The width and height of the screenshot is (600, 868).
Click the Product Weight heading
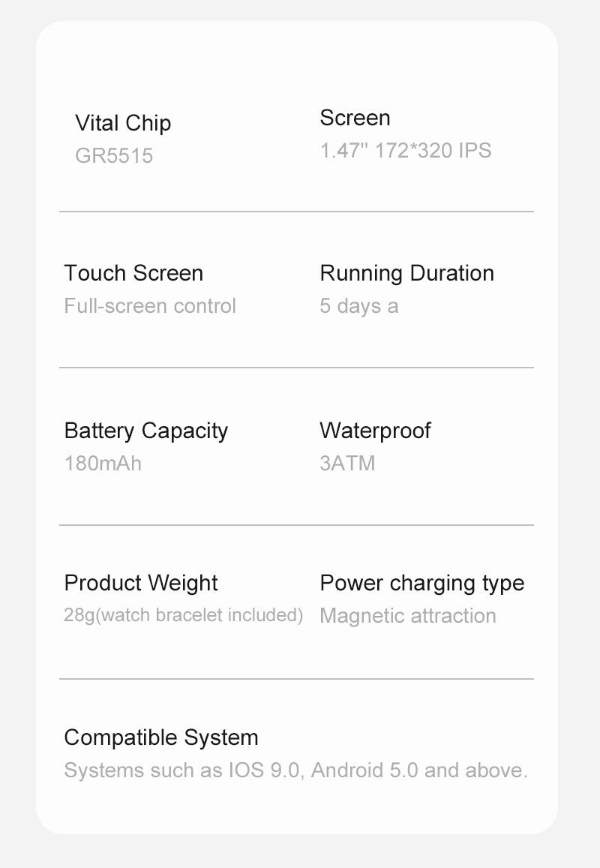pyautogui.click(x=141, y=583)
